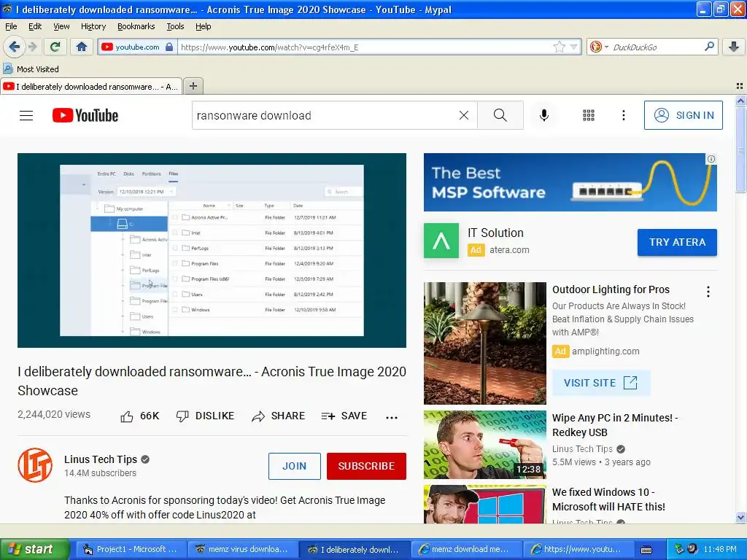The image size is (747, 560).
Task: Open We fixed Windows 10 video title
Action: click(608, 499)
